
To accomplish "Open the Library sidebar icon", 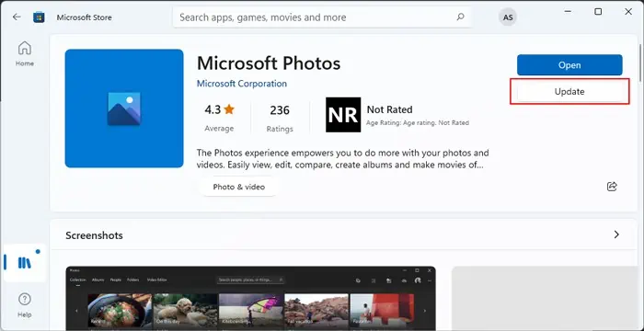I will [25, 262].
